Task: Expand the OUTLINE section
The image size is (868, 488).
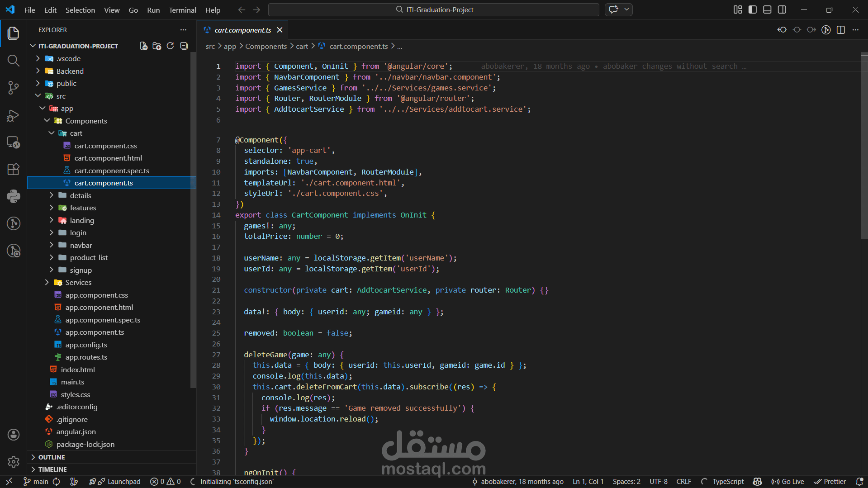Action: [112, 457]
